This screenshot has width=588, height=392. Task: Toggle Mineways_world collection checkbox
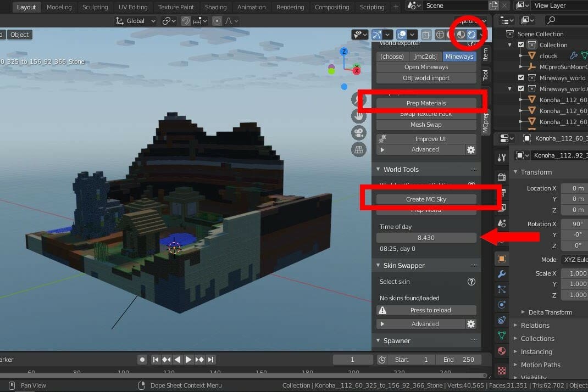(521, 77)
